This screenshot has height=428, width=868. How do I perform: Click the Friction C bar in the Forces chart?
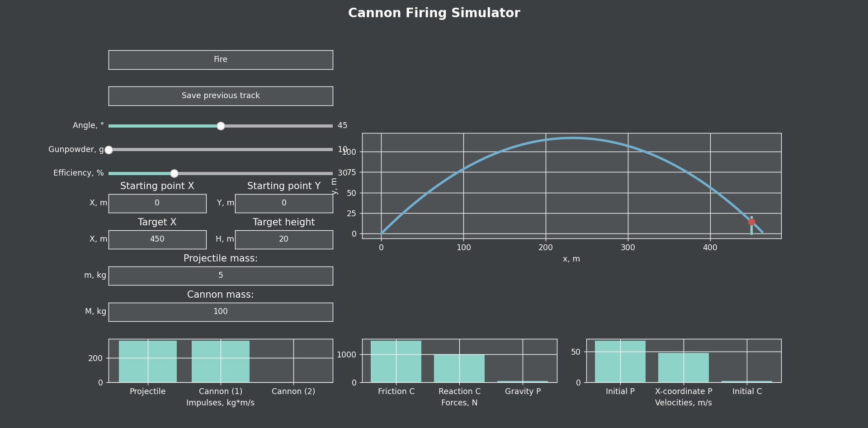[396, 362]
